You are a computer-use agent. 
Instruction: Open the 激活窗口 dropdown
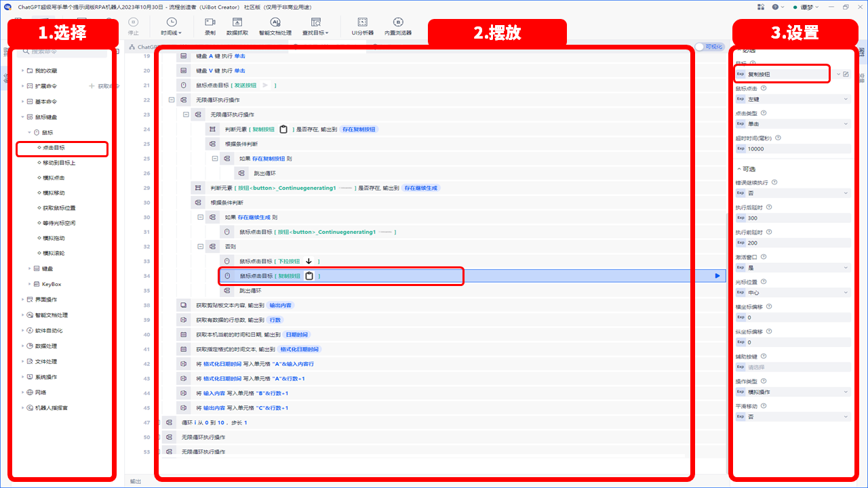pyautogui.click(x=793, y=268)
